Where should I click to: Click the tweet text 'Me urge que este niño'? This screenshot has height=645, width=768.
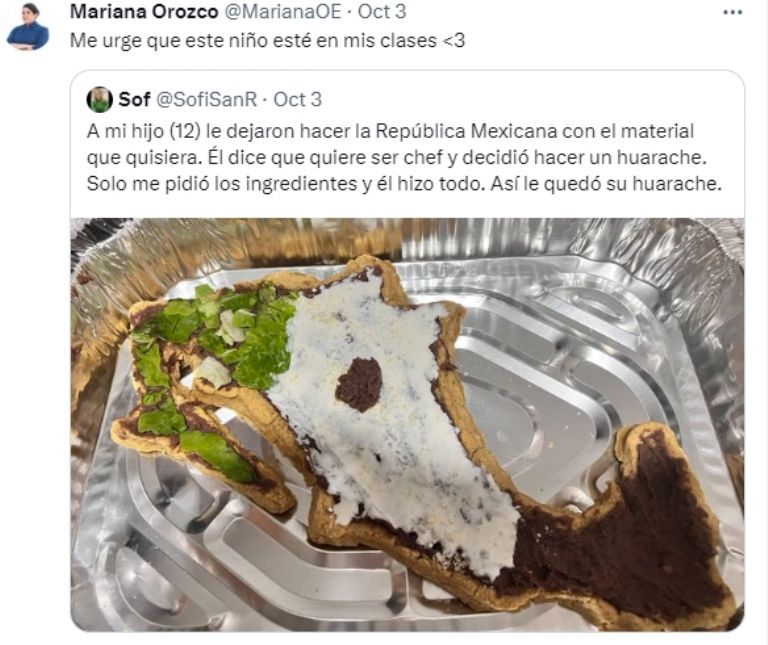165,41
